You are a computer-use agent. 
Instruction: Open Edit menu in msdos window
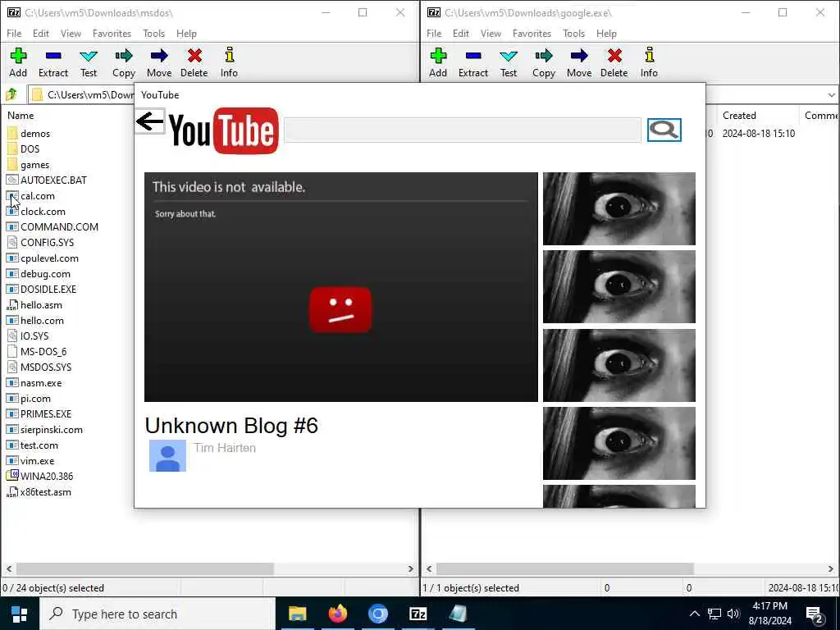[41, 33]
